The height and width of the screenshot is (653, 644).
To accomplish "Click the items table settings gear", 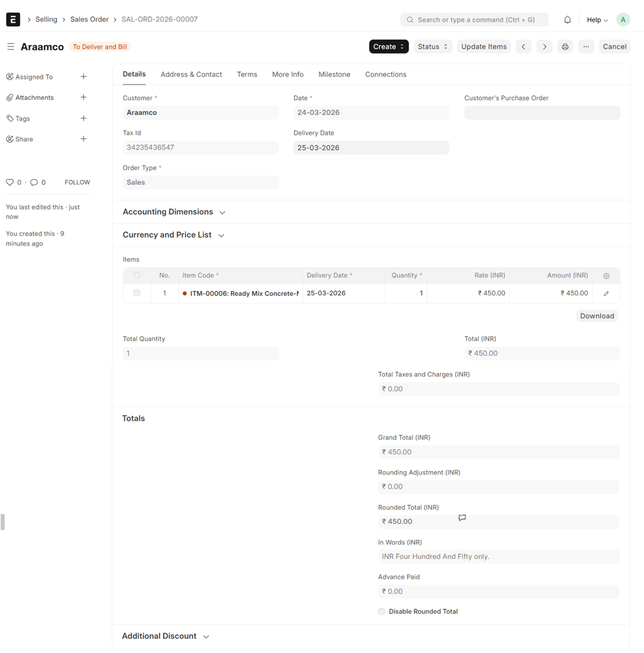I will [606, 276].
